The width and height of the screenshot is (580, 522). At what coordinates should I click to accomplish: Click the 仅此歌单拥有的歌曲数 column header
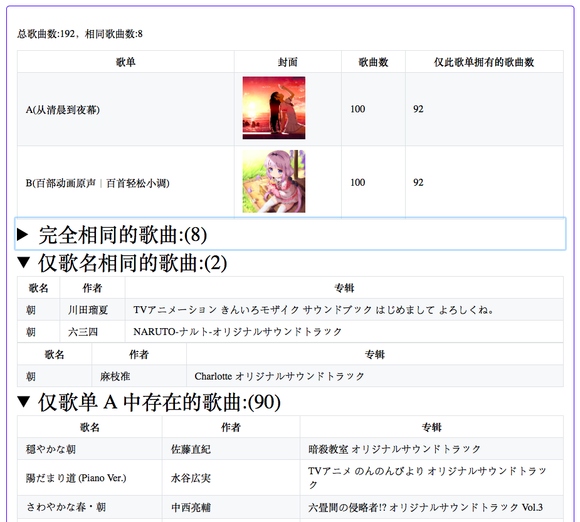click(x=484, y=62)
